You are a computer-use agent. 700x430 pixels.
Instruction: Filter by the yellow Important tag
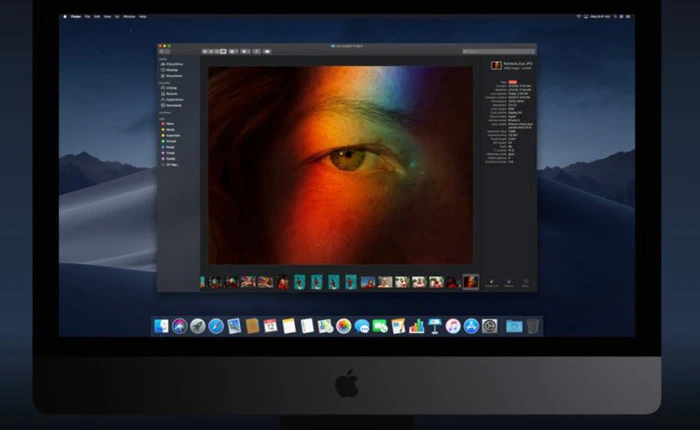(x=171, y=135)
